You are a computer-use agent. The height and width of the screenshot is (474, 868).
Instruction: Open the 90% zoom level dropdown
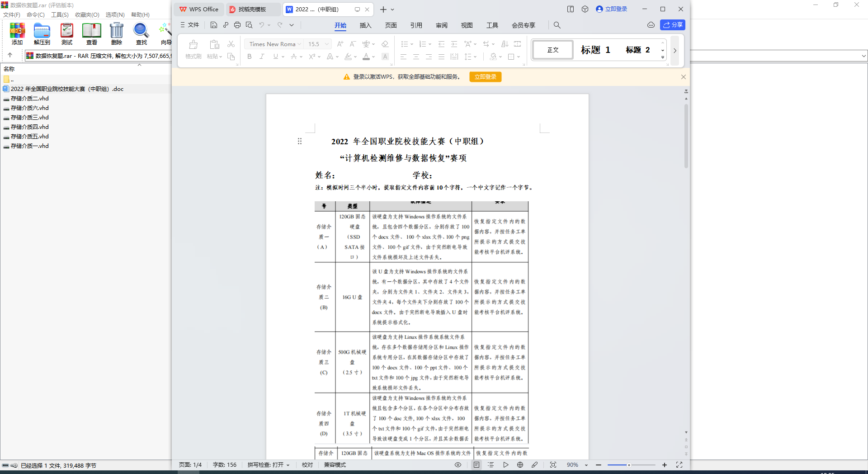click(586, 465)
